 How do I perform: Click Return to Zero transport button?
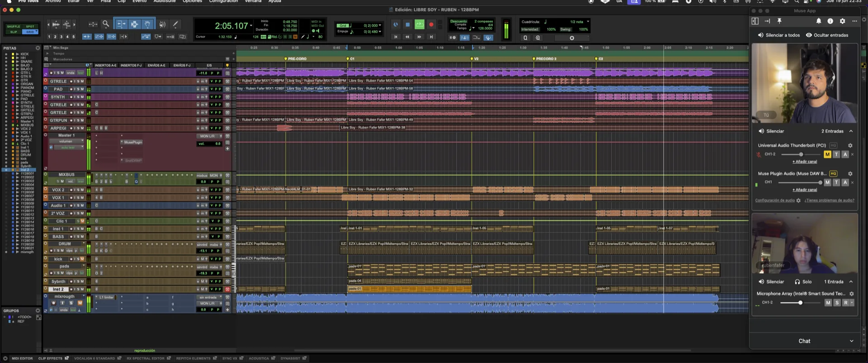coord(396,37)
